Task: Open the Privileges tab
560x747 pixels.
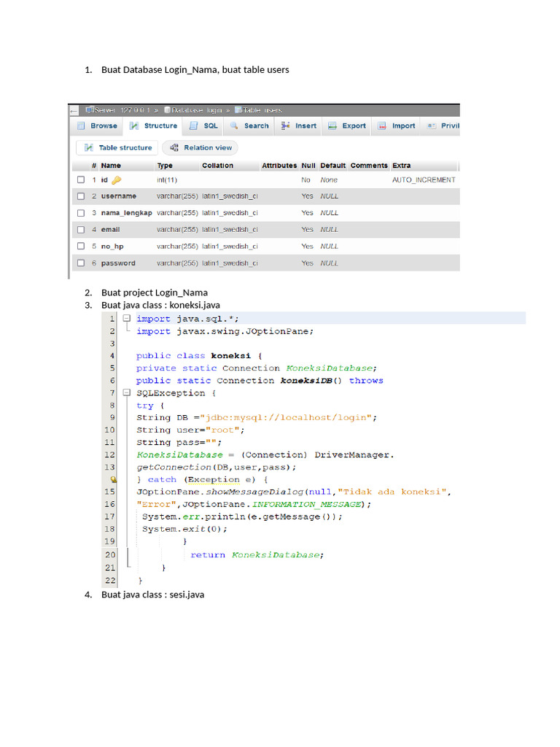Action: pyautogui.click(x=443, y=125)
